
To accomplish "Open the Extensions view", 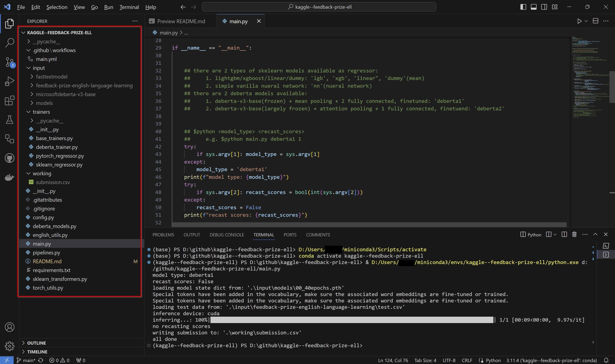I will pos(9,101).
